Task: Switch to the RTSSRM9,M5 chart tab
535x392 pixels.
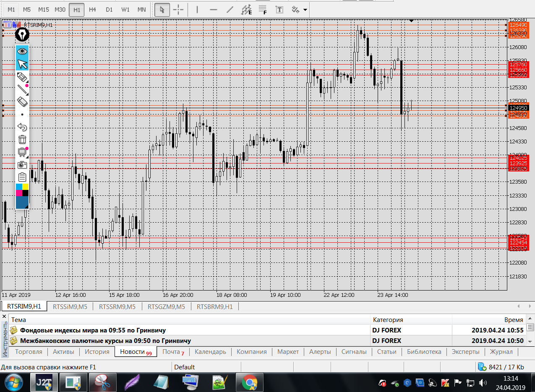Action: pyautogui.click(x=117, y=306)
